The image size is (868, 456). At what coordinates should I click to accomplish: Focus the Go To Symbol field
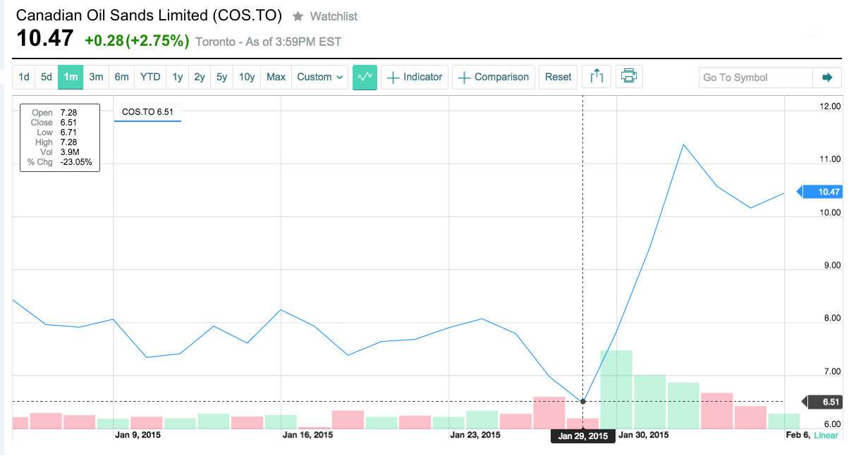tap(756, 78)
